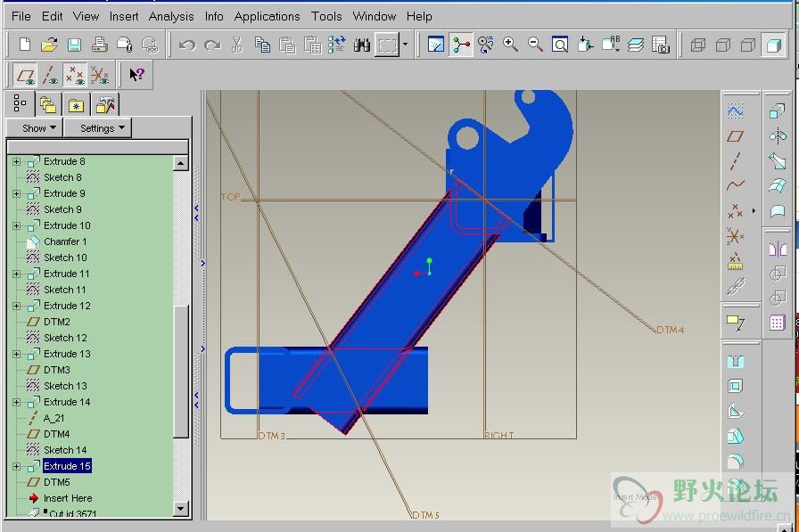Click the model tree scroll-up arrow
The height and width of the screenshot is (532, 799).
pos(180,163)
